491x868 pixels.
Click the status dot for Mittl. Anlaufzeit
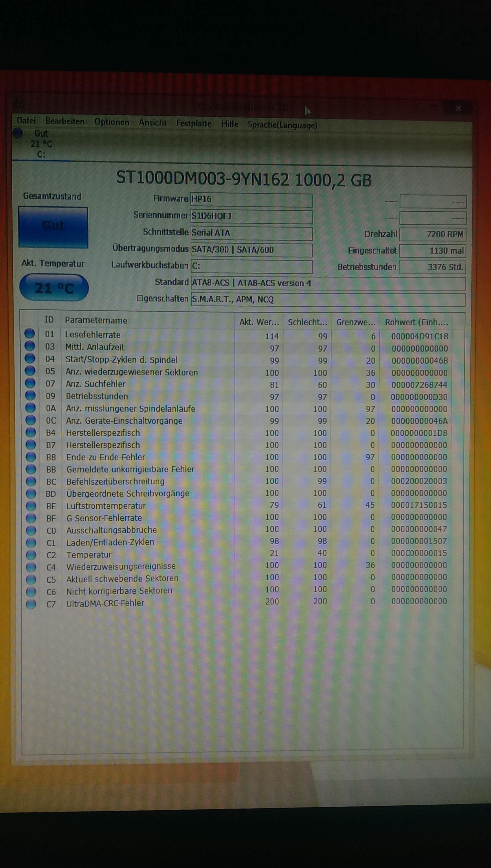30,346
